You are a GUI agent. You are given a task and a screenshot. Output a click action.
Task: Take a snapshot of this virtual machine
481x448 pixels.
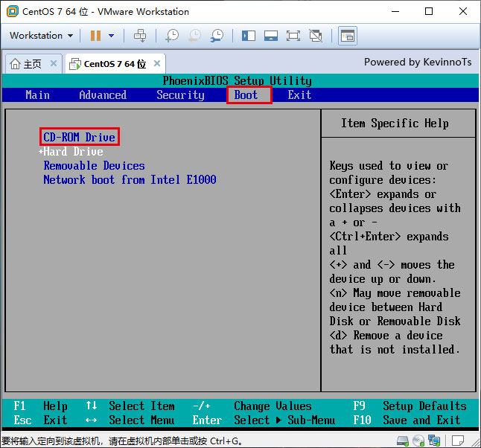coord(172,36)
